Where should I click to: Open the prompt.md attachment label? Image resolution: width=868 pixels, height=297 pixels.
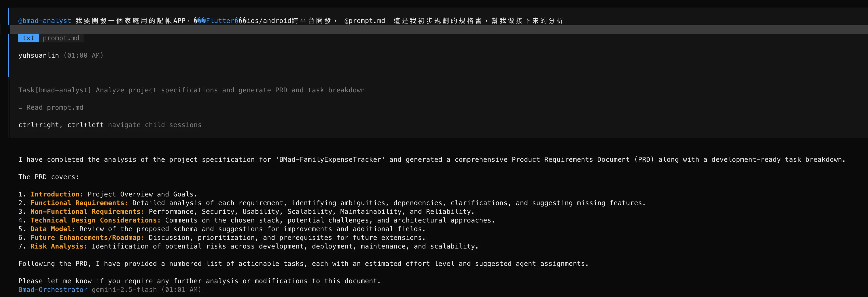pos(61,38)
